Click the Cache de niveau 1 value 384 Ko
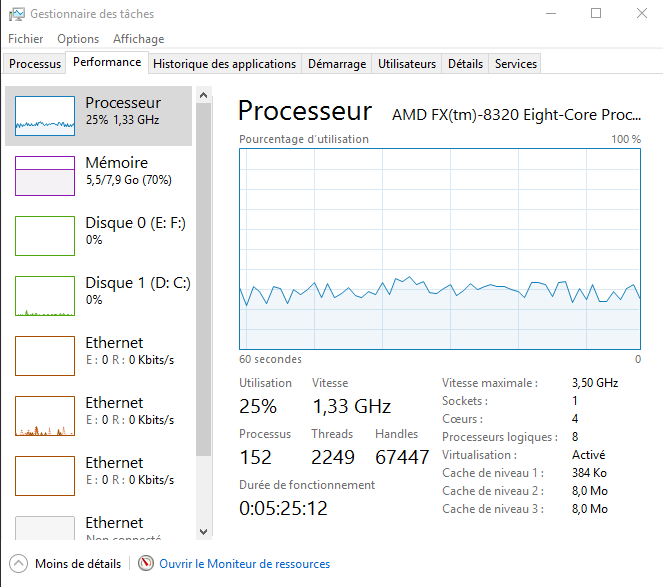Viewport: 663px width, 587px height. pos(589,473)
